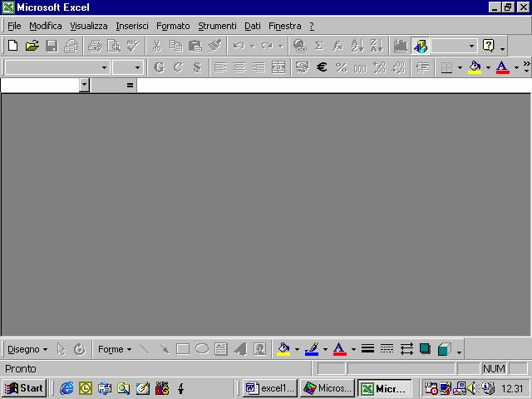
Task: Toggle align left
Action: click(220, 67)
